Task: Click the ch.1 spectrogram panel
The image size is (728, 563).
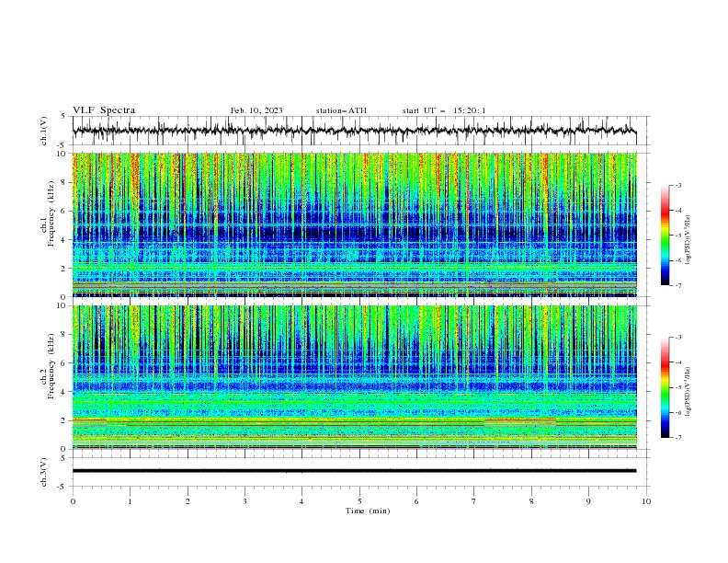Action: pyautogui.click(x=355, y=224)
